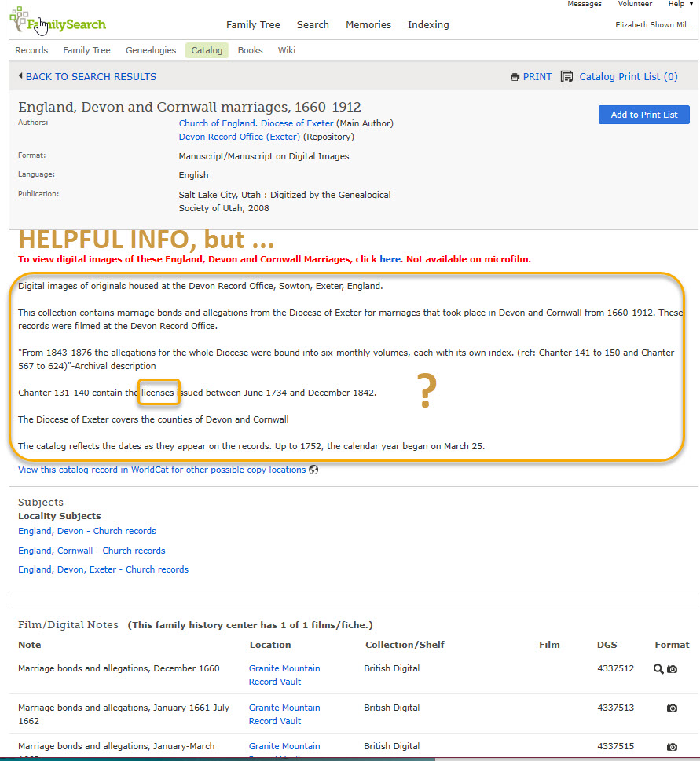
Task: Open the Memories main menu
Action: 368,25
